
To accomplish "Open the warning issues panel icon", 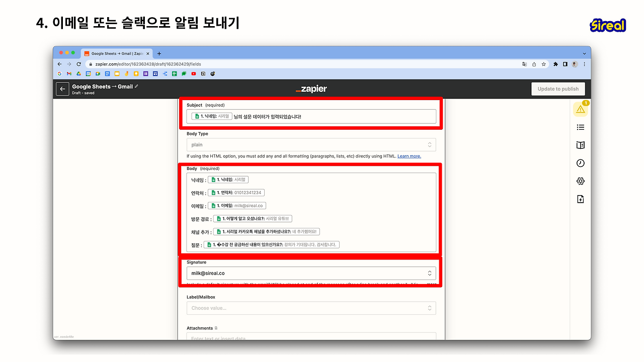I will (x=581, y=109).
